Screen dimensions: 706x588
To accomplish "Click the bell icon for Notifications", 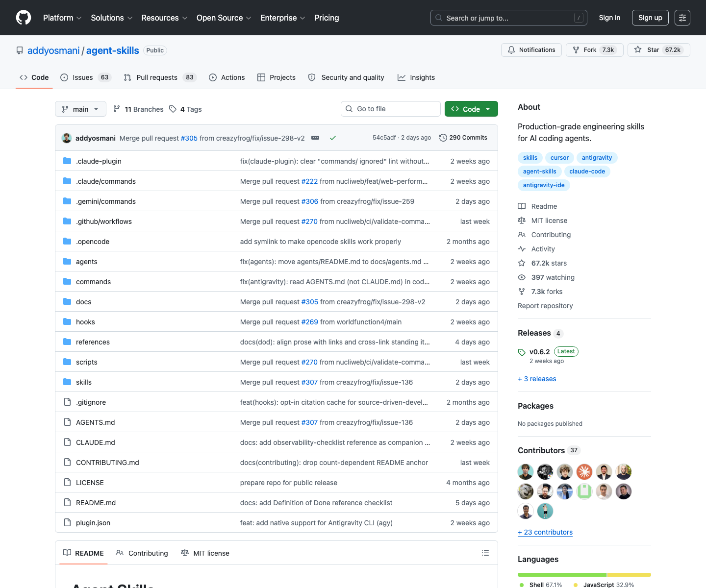I will tap(511, 50).
